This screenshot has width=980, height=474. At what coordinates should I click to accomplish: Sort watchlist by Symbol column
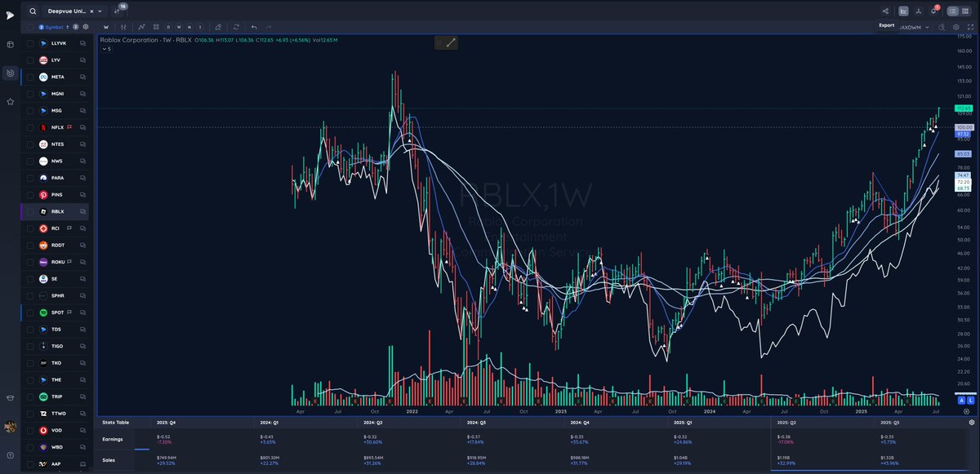[x=55, y=26]
